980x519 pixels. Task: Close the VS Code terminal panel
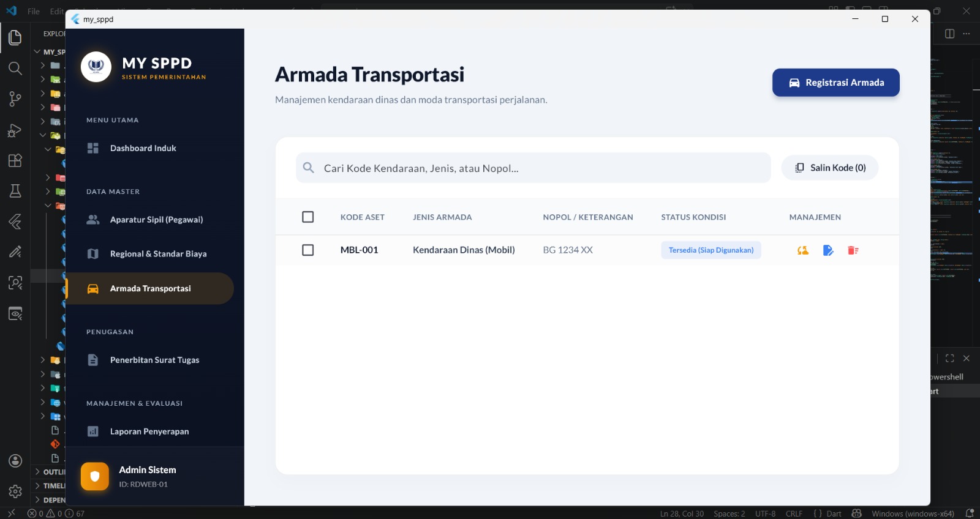point(967,358)
